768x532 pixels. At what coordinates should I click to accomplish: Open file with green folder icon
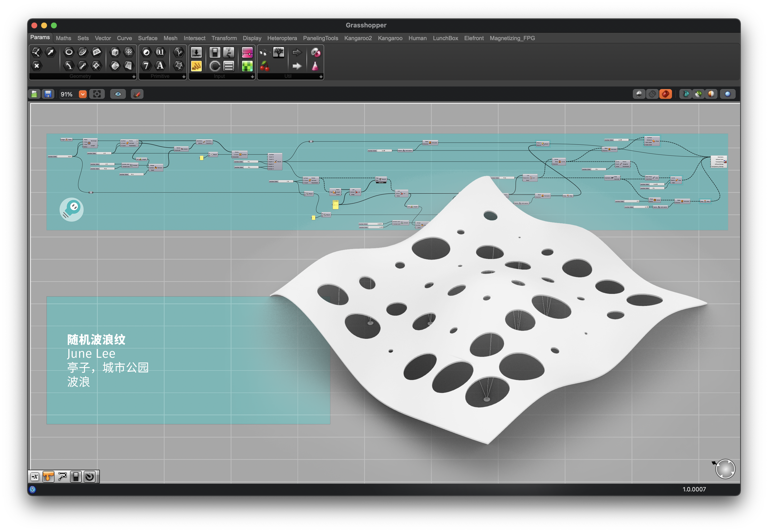(x=34, y=94)
